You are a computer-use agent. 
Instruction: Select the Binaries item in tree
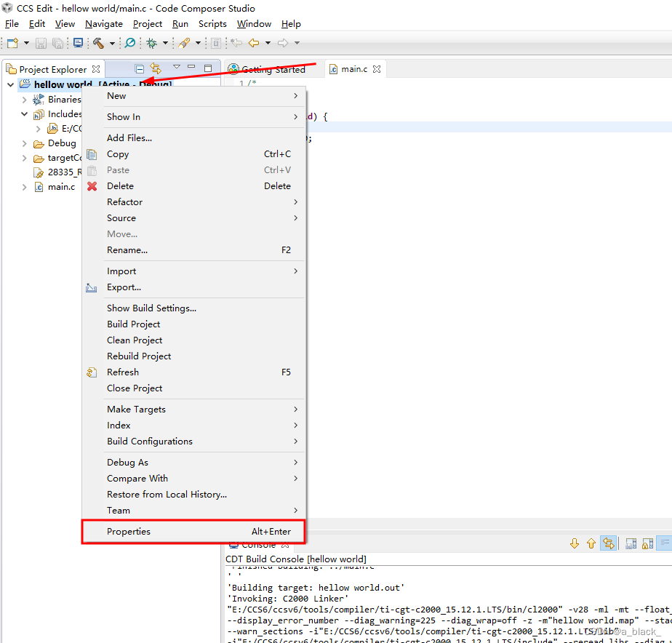point(64,100)
